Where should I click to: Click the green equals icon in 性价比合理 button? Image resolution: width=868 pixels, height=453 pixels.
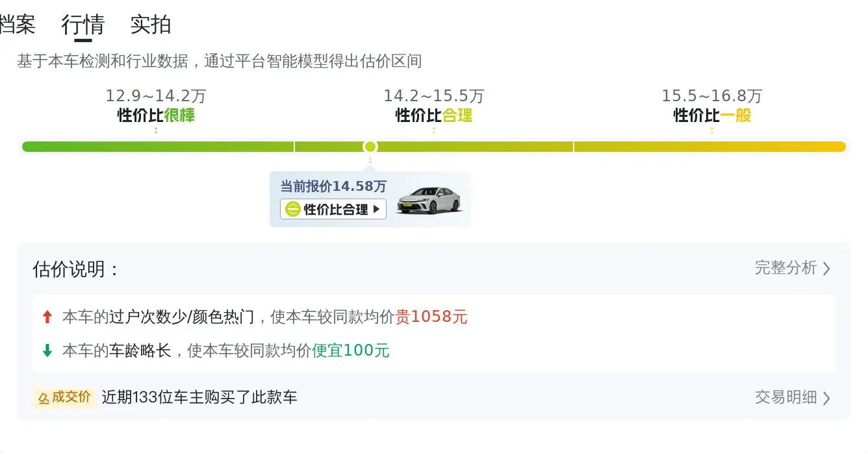click(293, 210)
